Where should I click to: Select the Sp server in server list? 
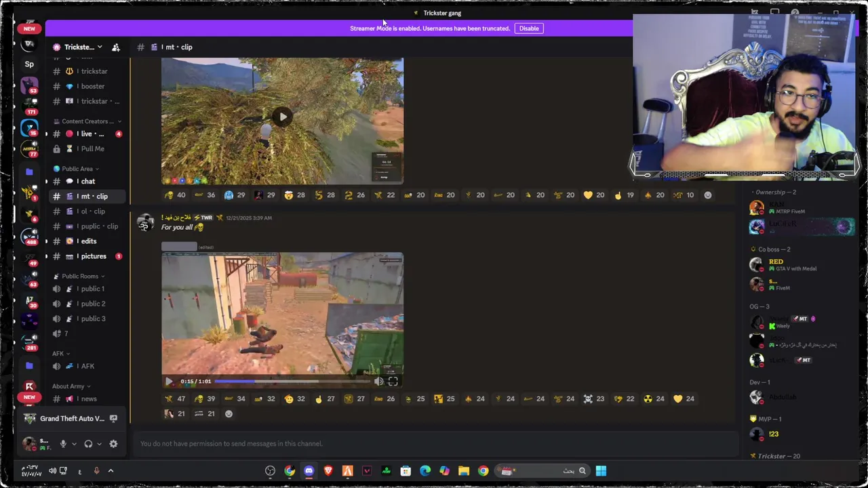click(29, 64)
